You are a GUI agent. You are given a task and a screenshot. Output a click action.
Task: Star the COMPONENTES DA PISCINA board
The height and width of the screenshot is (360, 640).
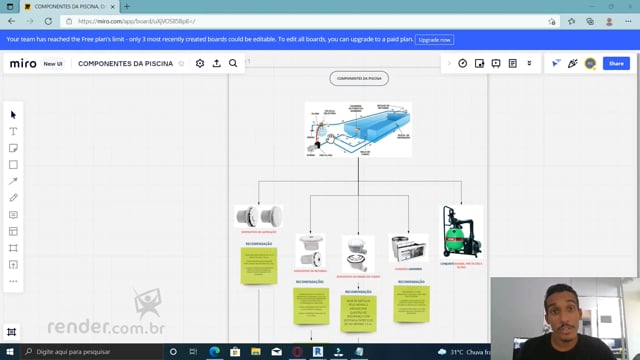point(181,64)
